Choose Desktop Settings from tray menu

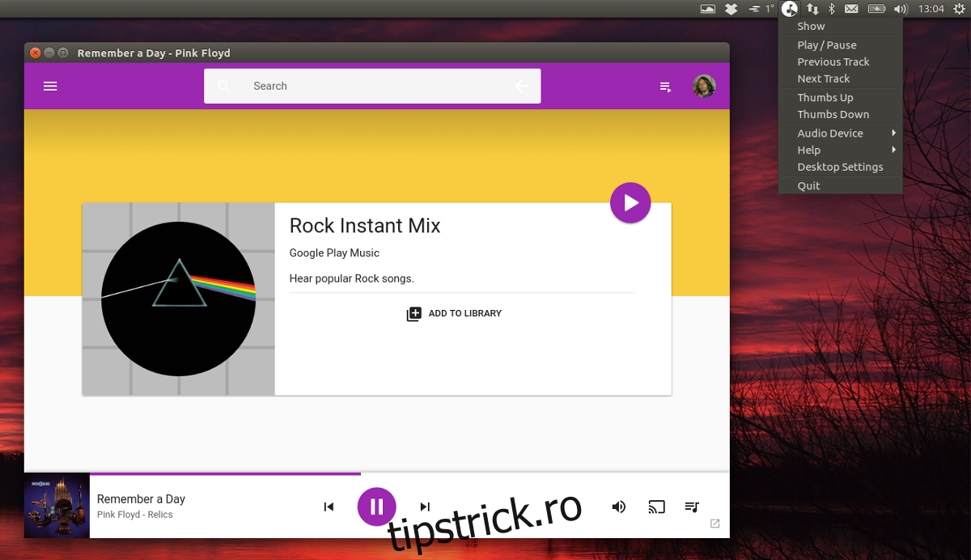click(840, 167)
